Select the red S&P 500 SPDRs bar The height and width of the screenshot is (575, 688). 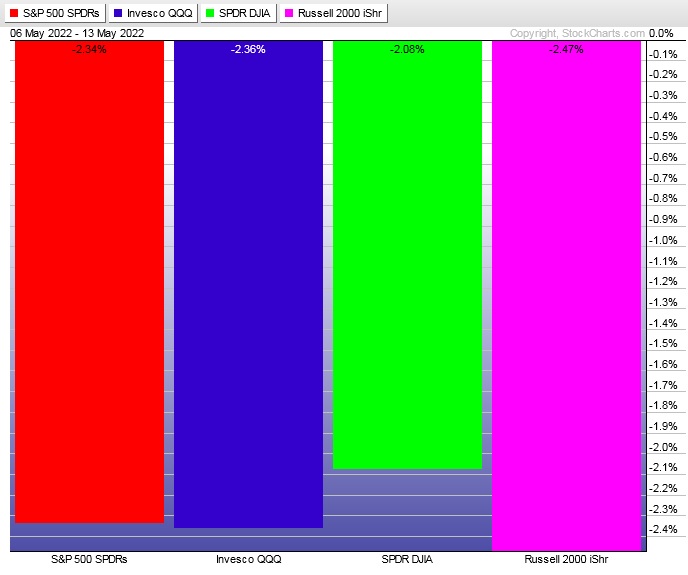[x=90, y=282]
